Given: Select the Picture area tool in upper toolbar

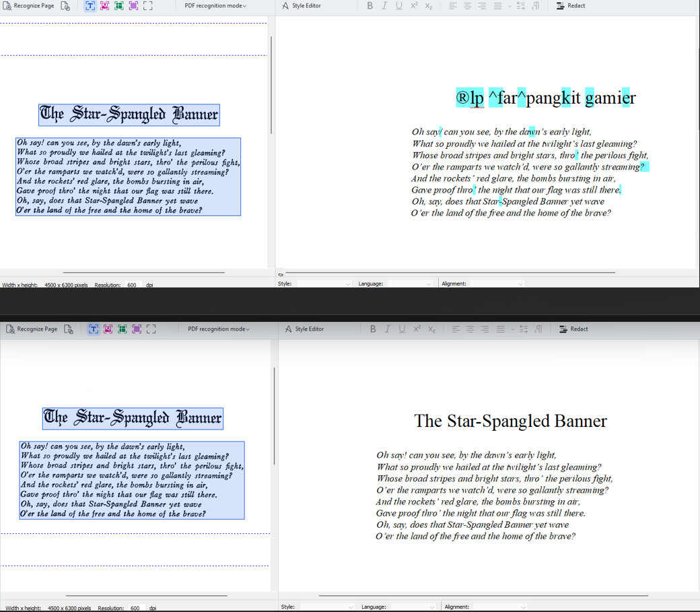Looking at the screenshot, I should pyautogui.click(x=105, y=6).
